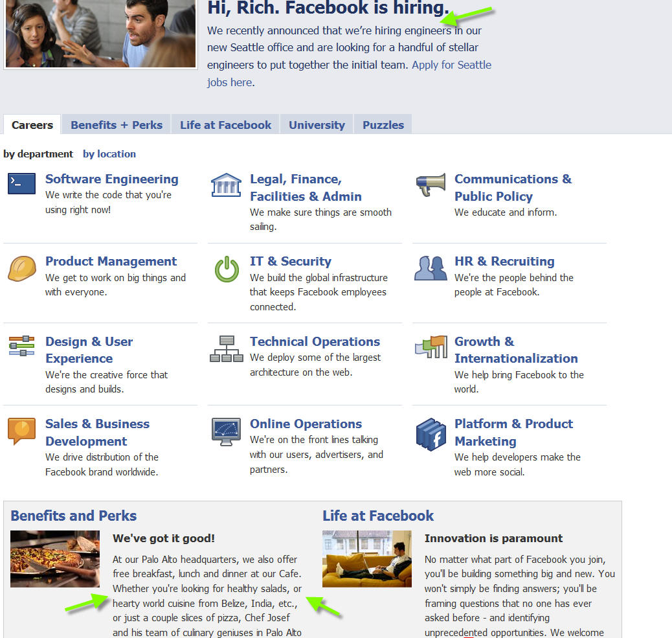Click the Software Engineering terminal icon
672x638 pixels.
(21, 183)
